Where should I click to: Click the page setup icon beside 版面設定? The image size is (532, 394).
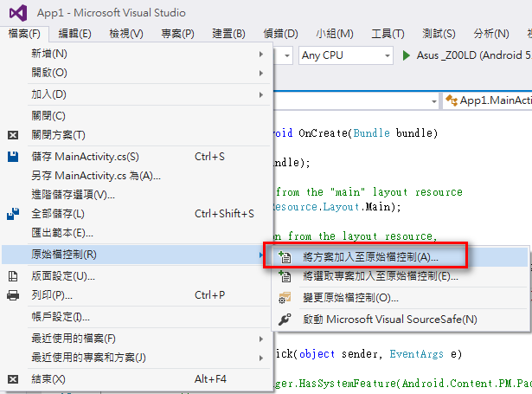(x=13, y=276)
